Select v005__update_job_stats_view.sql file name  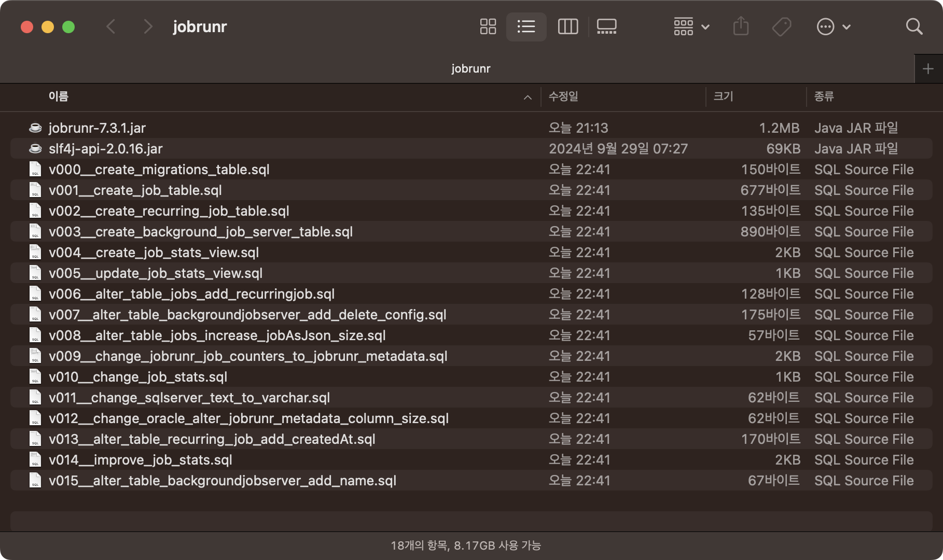156,273
